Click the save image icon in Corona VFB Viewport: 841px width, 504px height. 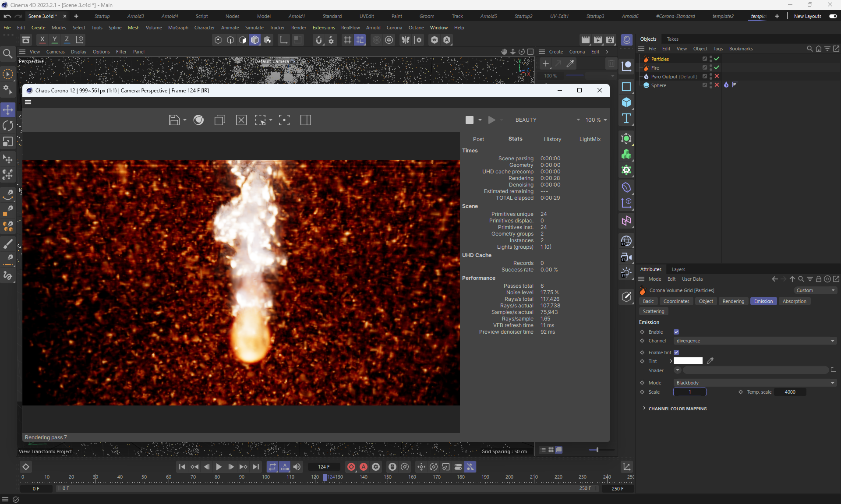pyautogui.click(x=174, y=120)
